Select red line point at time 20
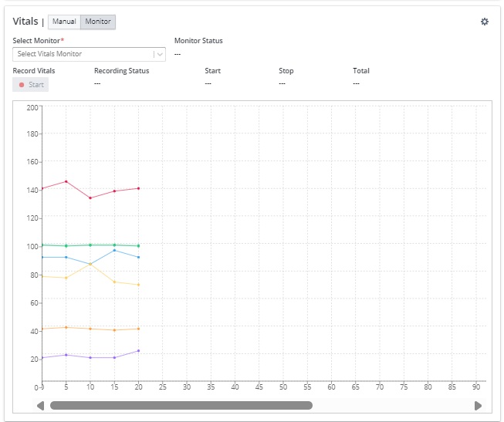504x422 pixels. [139, 188]
